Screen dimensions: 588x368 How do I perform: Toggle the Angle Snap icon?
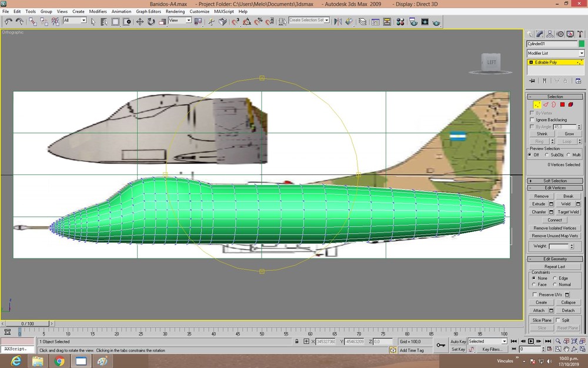pyautogui.click(x=246, y=21)
